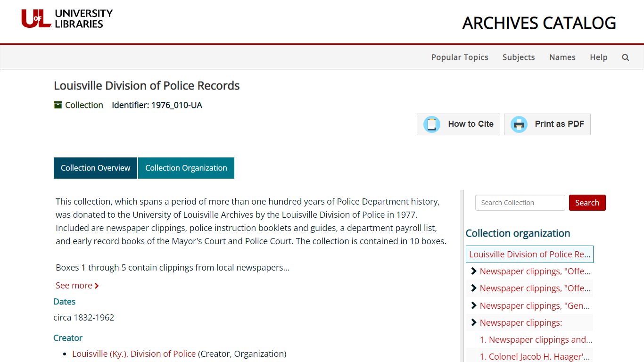Click the red Search button
644x362 pixels.
click(587, 203)
